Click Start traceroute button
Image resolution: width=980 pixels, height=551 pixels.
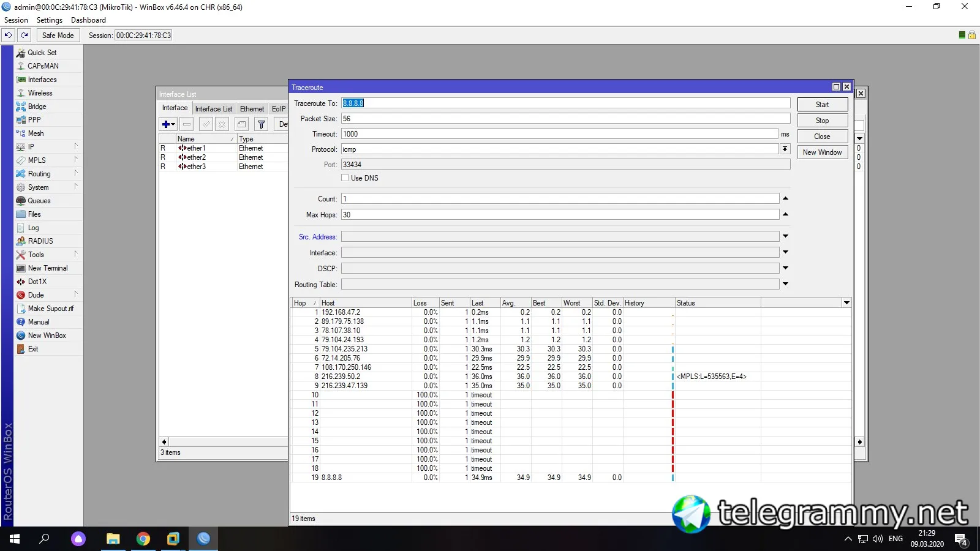tap(822, 105)
